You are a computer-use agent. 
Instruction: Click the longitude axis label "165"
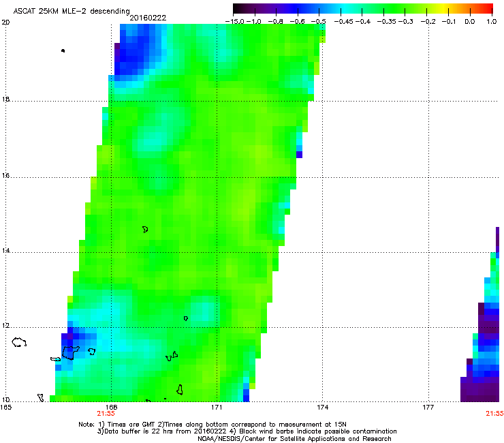click(5, 408)
